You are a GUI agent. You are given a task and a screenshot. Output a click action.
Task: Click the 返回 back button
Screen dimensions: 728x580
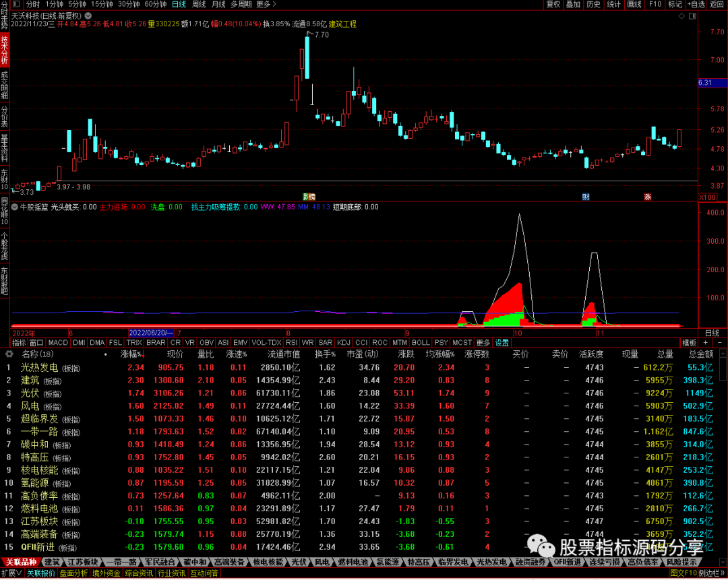717,4
